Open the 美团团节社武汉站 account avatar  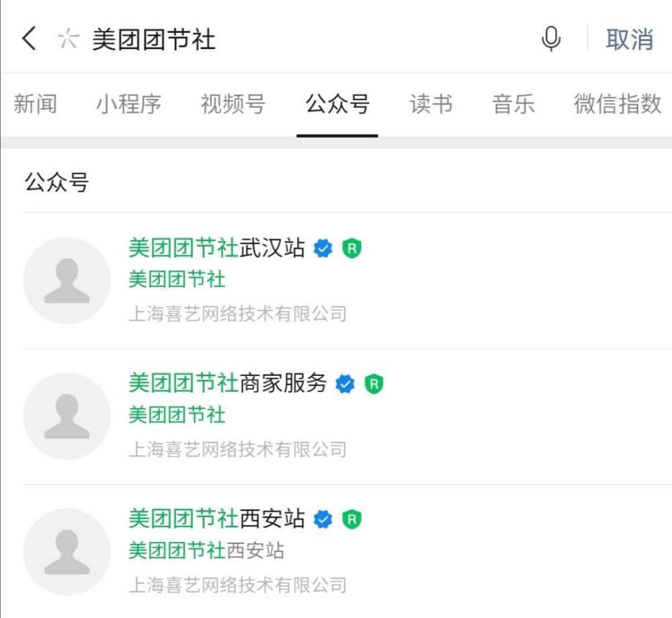pos(67,280)
